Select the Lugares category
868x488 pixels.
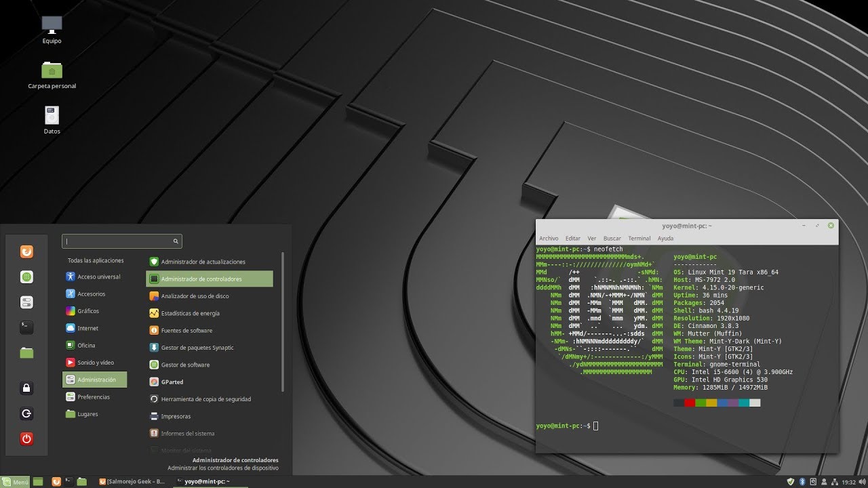tap(94, 414)
